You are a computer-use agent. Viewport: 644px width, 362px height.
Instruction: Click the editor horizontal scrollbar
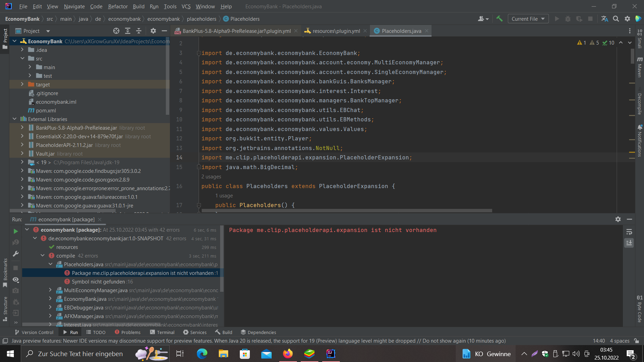pyautogui.click(x=346, y=210)
